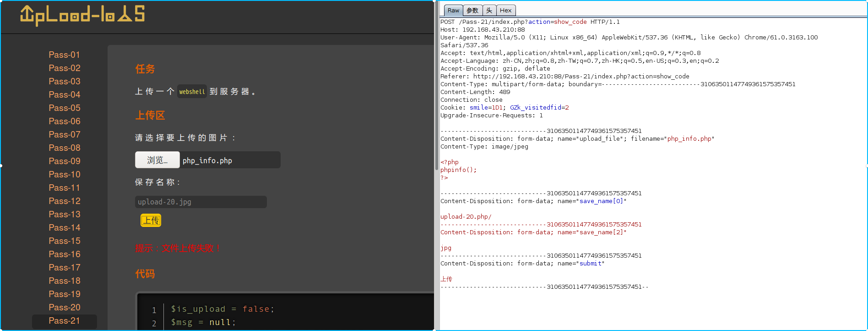This screenshot has width=868, height=331.
Task: Select the active Pass-21 entry
Action: pyautogui.click(x=65, y=321)
